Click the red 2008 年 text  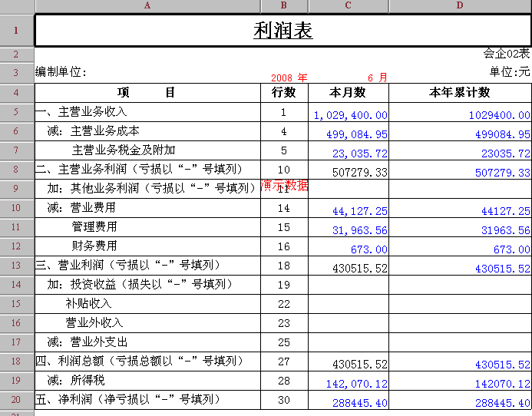[289, 78]
